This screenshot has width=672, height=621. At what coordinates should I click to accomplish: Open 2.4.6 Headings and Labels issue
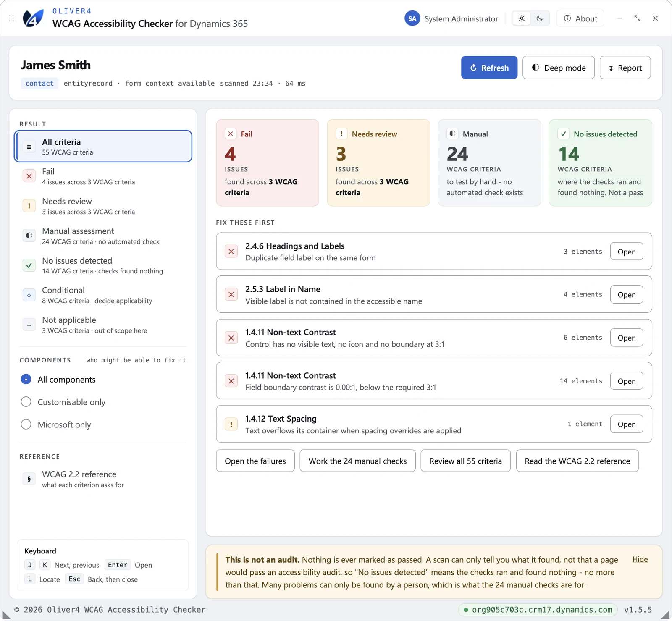point(627,252)
